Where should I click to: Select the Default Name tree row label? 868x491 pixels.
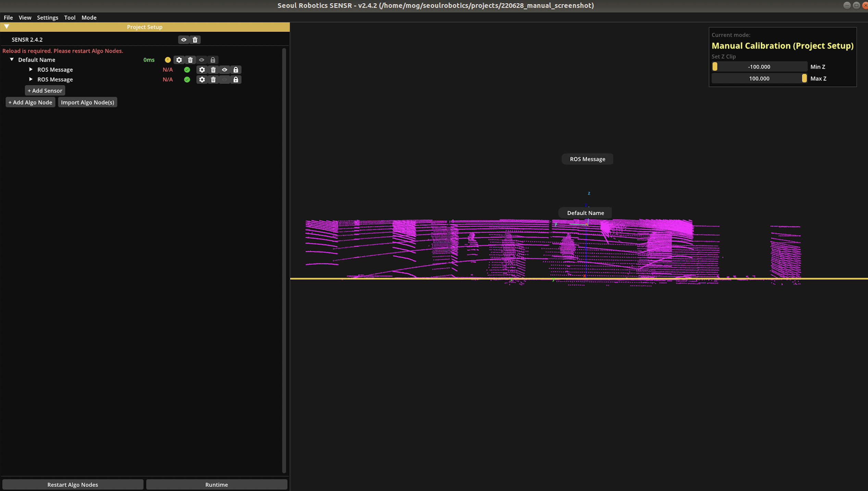point(37,60)
